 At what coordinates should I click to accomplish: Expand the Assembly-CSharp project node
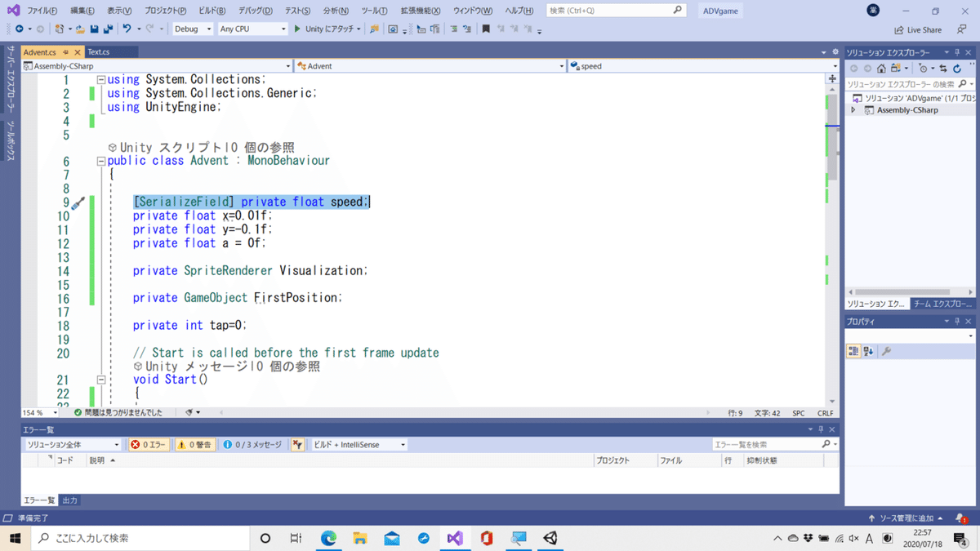click(x=853, y=110)
